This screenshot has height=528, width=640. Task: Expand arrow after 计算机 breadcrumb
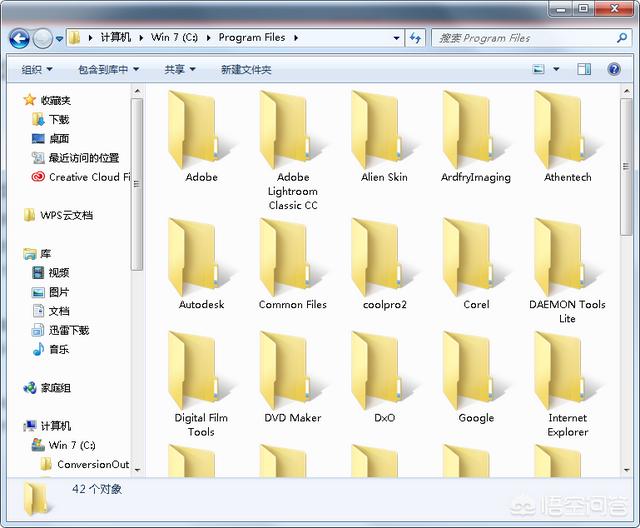pos(141,38)
